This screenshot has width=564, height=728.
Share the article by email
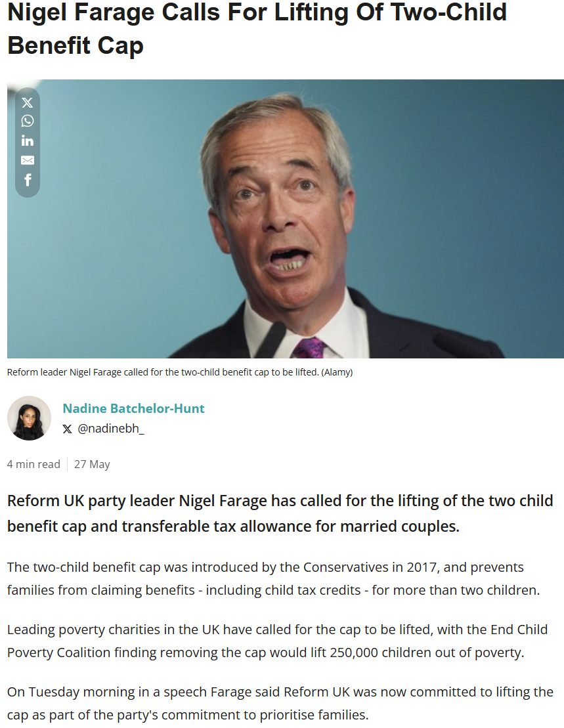point(27,160)
